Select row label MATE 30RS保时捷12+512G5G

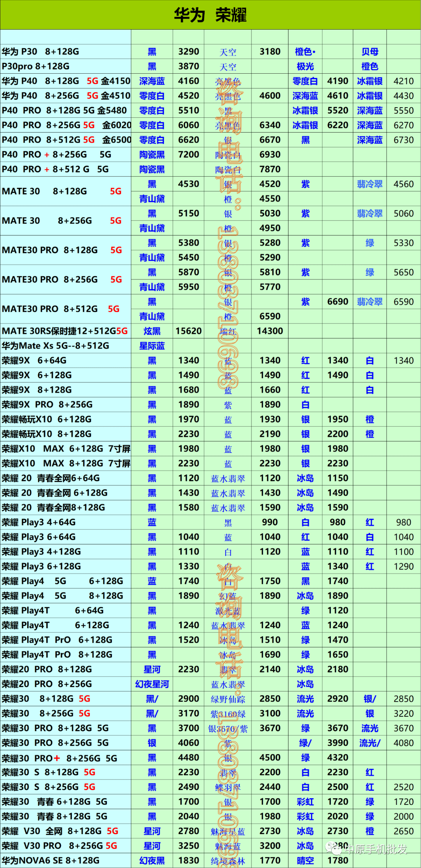tap(65, 331)
